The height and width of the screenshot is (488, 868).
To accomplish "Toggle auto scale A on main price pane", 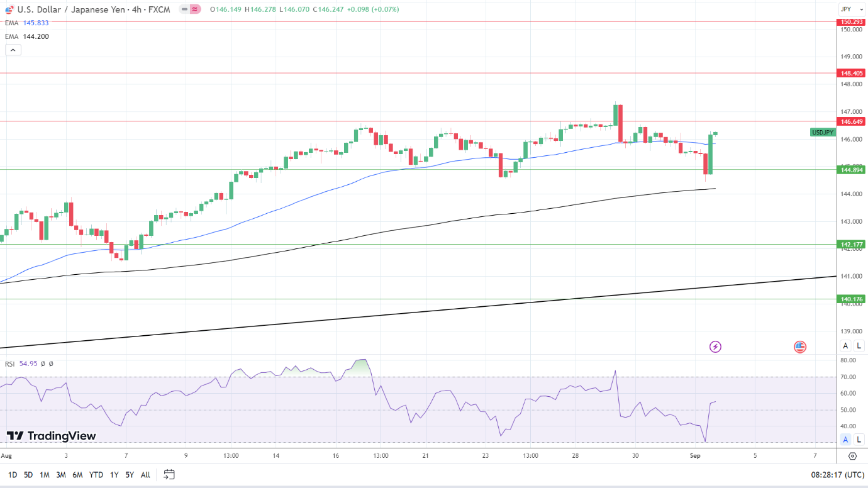I will click(846, 345).
